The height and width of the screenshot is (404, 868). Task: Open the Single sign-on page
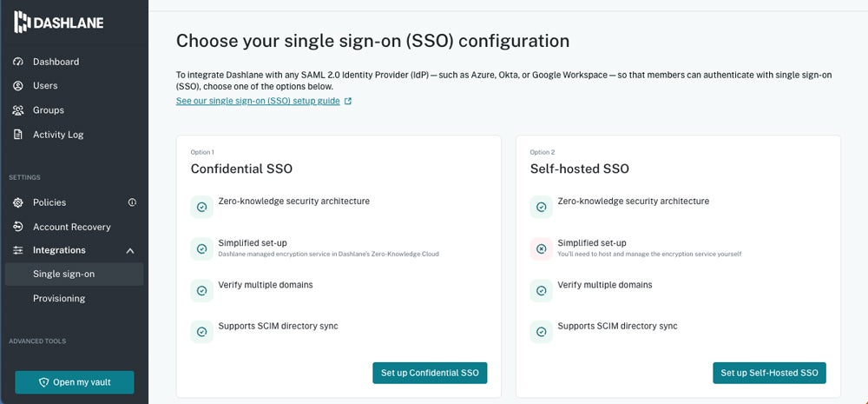click(x=63, y=275)
